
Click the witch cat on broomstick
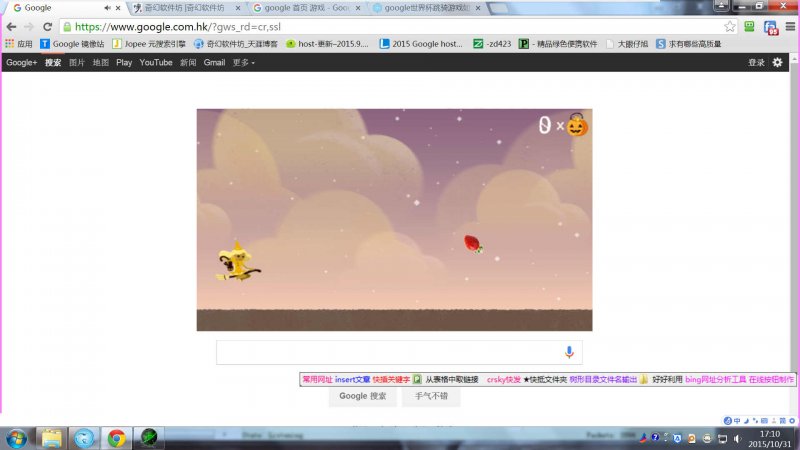(x=238, y=261)
